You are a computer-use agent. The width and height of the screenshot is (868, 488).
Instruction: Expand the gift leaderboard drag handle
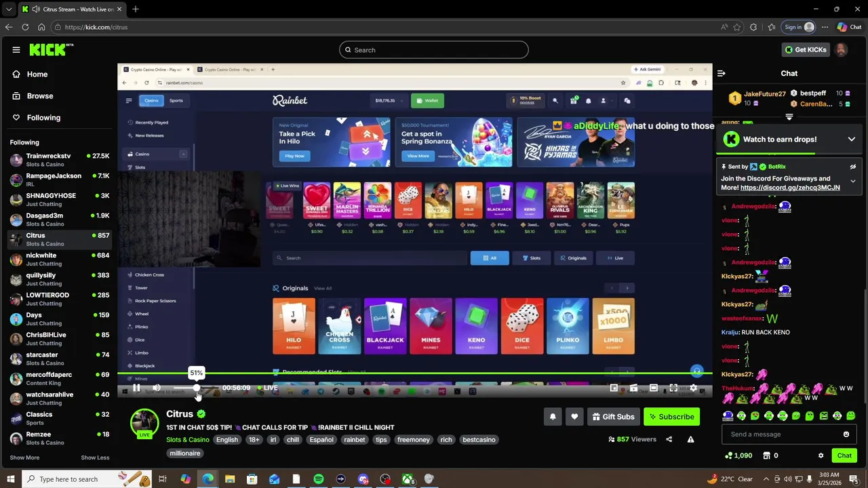click(x=789, y=117)
